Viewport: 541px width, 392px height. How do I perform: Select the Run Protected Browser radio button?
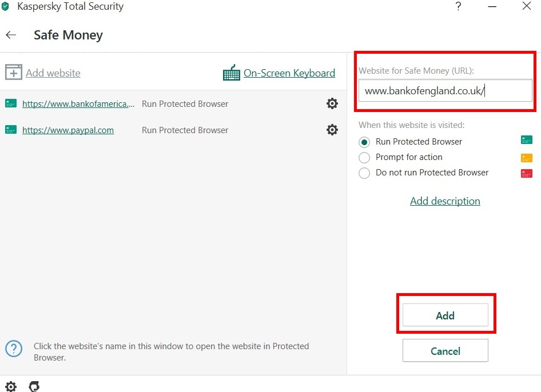[x=364, y=142]
